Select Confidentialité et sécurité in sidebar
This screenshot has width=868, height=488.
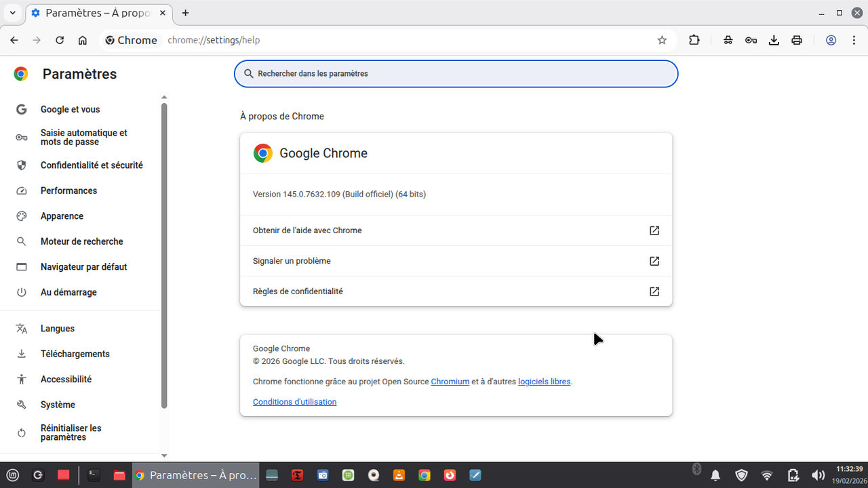[x=92, y=165]
